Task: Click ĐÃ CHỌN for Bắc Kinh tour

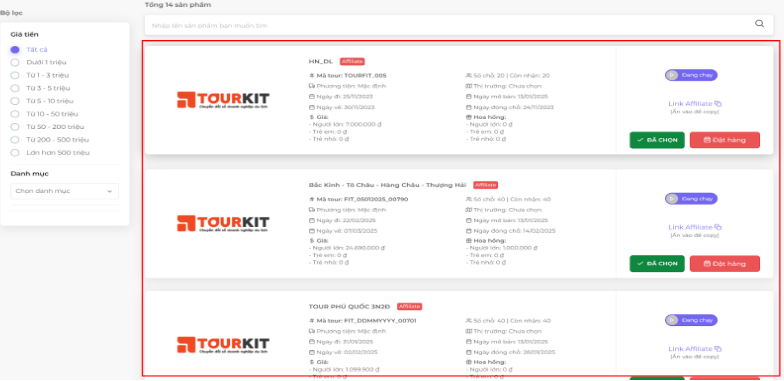Action: click(x=657, y=264)
